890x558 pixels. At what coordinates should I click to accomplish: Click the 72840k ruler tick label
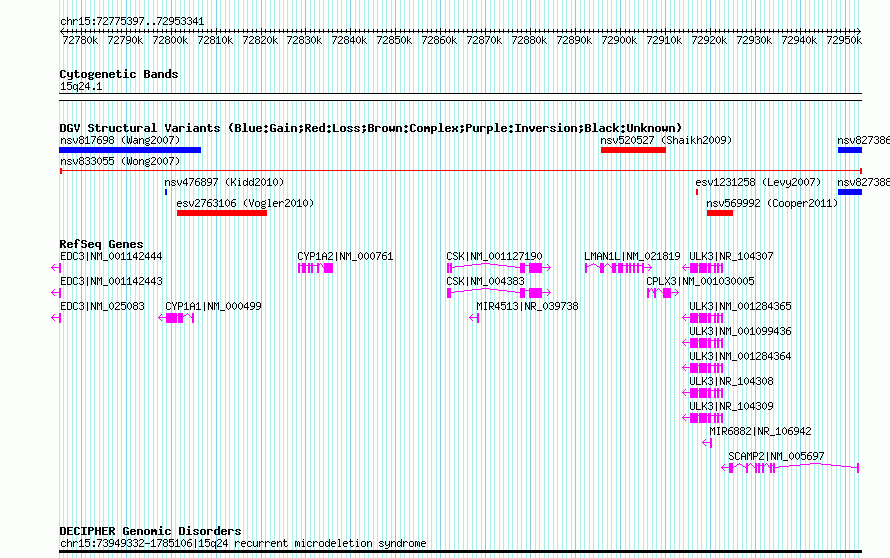coord(349,40)
